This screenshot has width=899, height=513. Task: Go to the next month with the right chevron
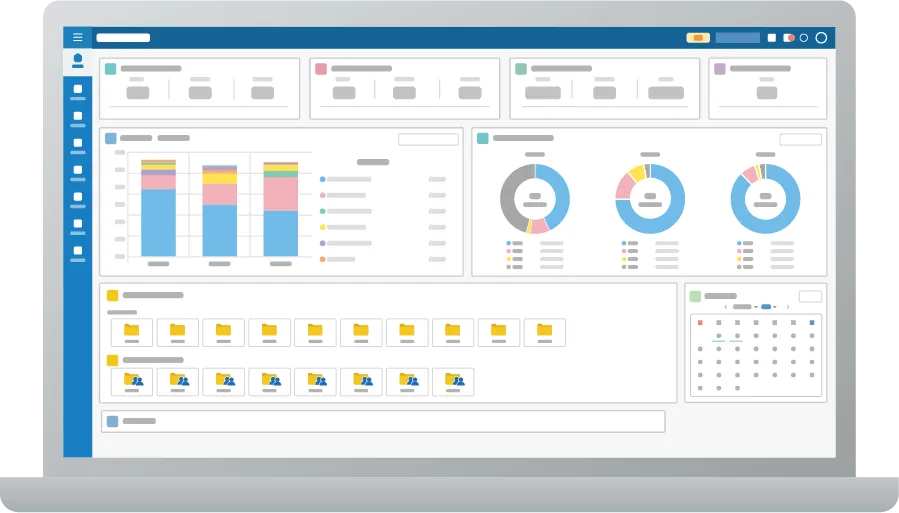coord(788,307)
